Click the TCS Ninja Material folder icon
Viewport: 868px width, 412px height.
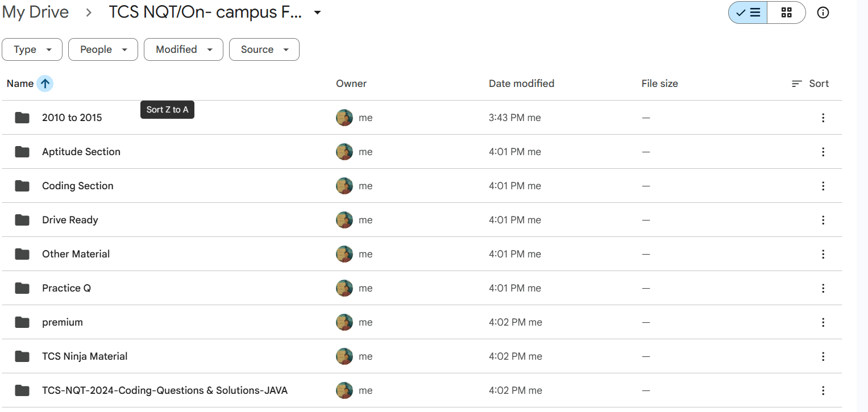click(x=22, y=356)
